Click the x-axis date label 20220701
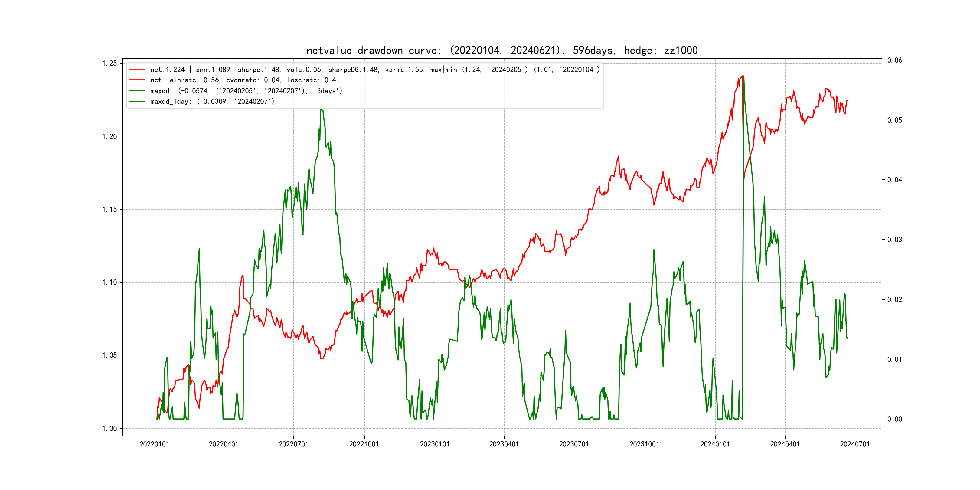 point(293,444)
